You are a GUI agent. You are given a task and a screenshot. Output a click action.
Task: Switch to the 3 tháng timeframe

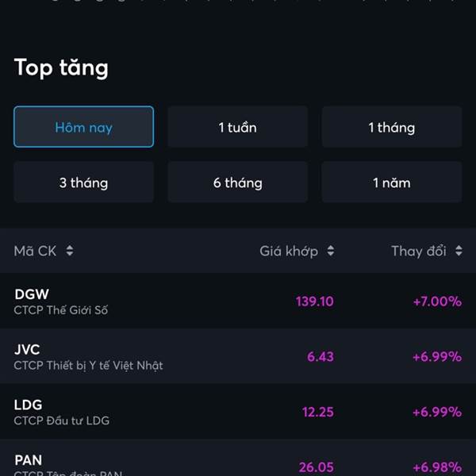[x=84, y=182]
